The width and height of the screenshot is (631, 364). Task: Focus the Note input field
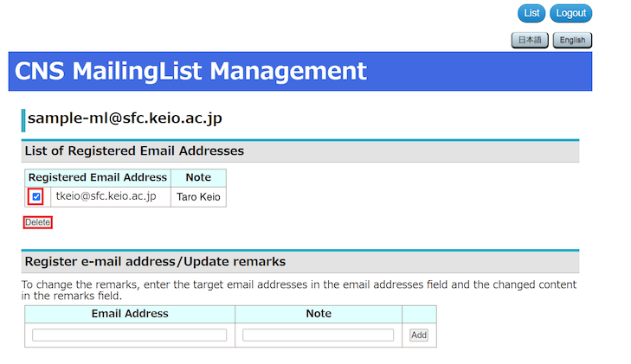click(x=318, y=335)
